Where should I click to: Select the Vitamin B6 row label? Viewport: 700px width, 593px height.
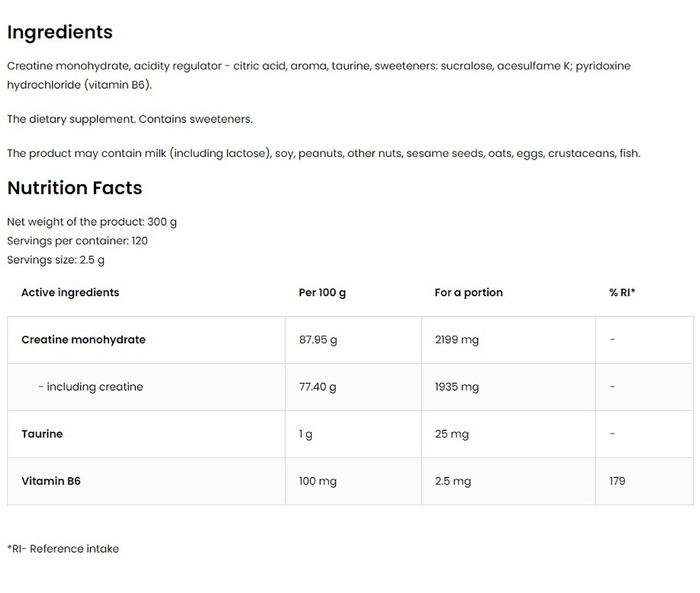tap(51, 481)
